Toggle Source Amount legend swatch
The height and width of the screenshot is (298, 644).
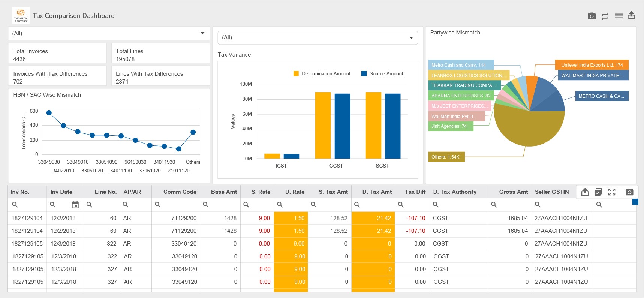[364, 74]
